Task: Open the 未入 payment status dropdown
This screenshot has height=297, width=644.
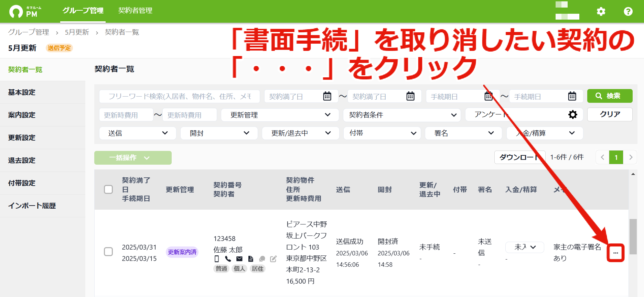Action: 525,247
